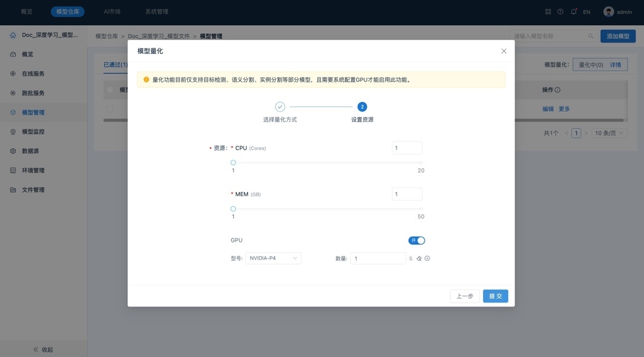The width and height of the screenshot is (644, 357).
Task: Click the CPU cores slider handle
Action: click(x=233, y=162)
